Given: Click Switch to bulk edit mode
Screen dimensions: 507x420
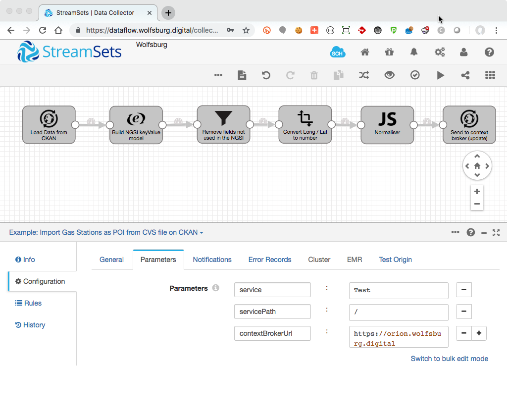Looking at the screenshot, I should [x=449, y=359].
